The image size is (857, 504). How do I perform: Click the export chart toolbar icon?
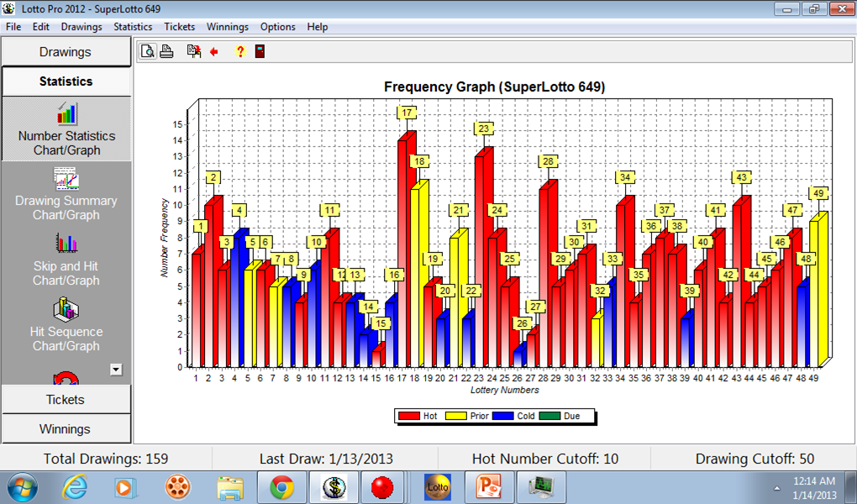[x=193, y=51]
